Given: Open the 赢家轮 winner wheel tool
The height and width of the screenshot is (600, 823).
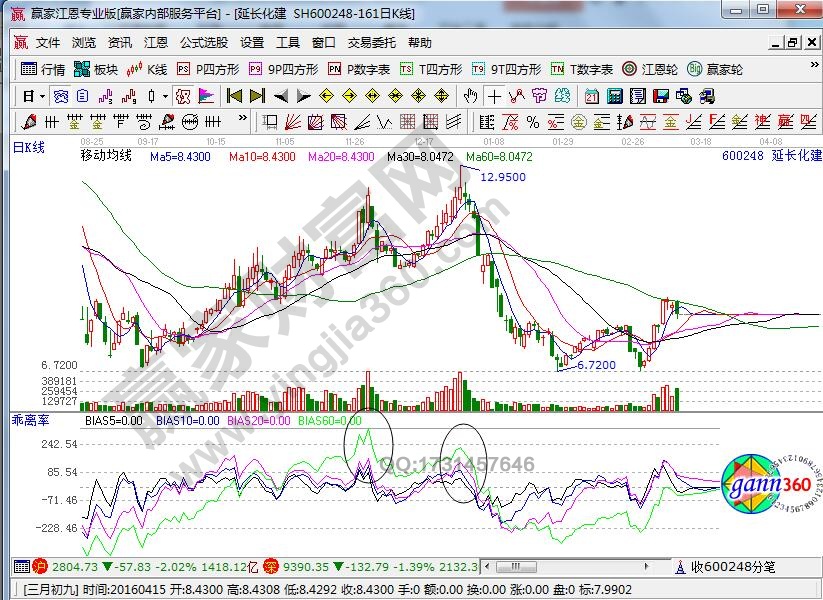Looking at the screenshot, I should (x=715, y=70).
